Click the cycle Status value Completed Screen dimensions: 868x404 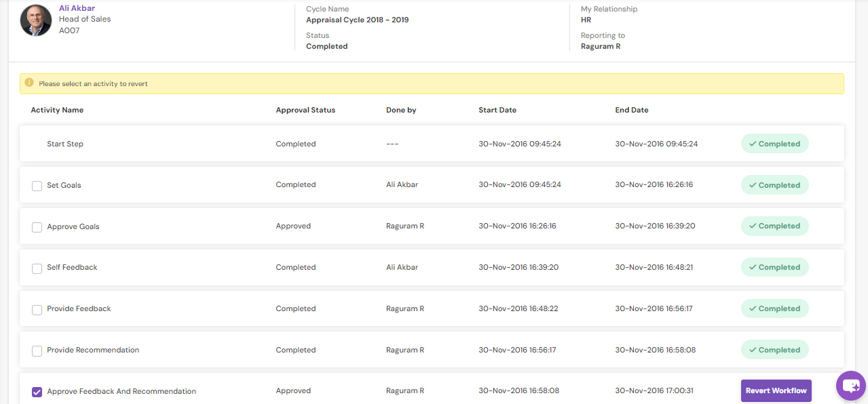326,46
